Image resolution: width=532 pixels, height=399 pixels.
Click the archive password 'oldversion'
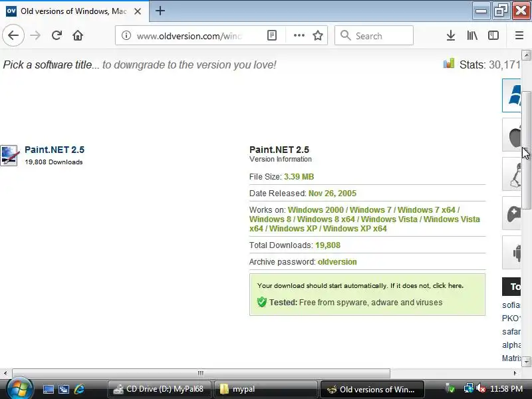click(337, 262)
